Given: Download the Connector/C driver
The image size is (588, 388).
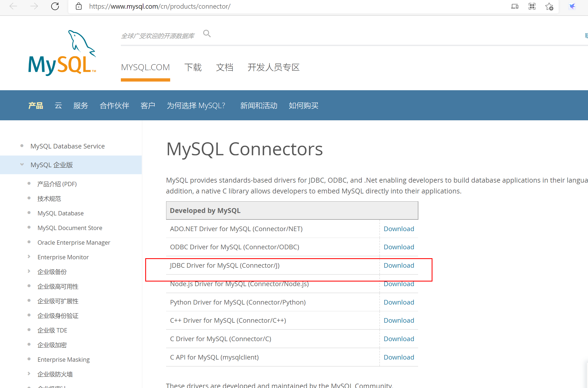Looking at the screenshot, I should pos(399,339).
